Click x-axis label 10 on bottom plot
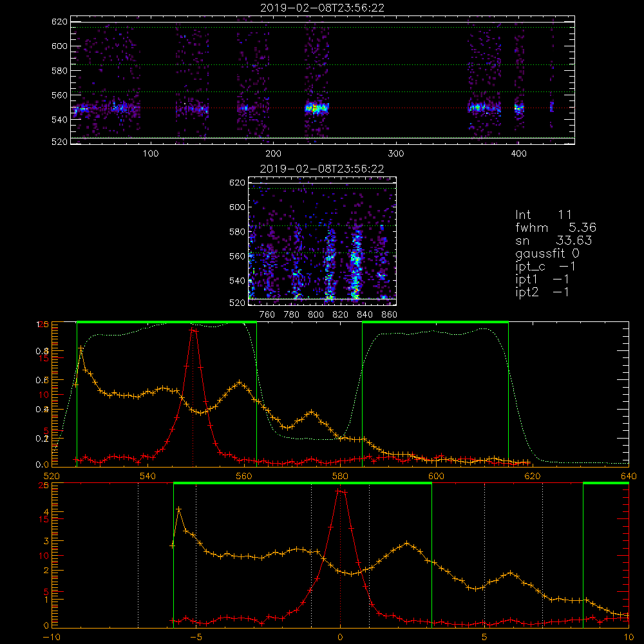Image resolution: width=644 pixels, height=644 pixels. point(629,638)
